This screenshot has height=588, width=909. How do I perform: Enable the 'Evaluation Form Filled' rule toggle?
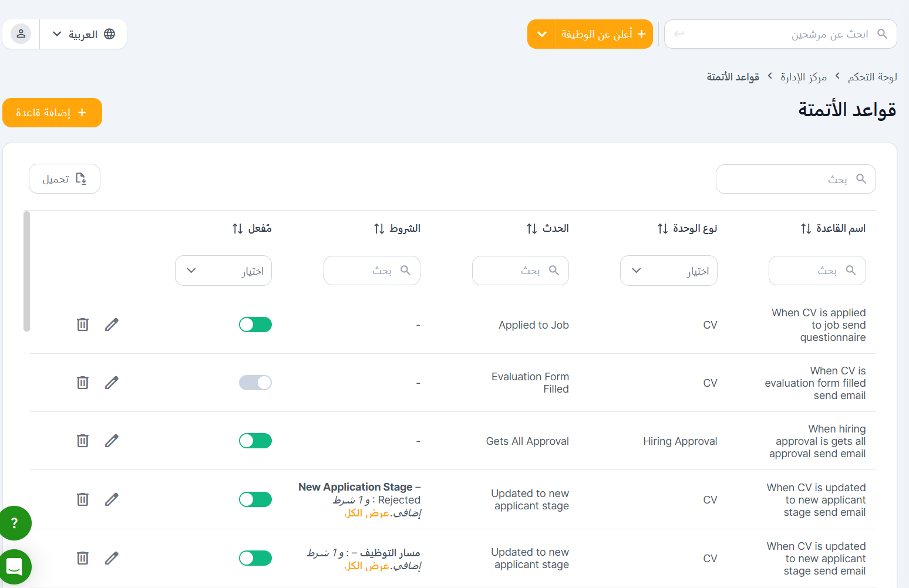[x=255, y=383]
